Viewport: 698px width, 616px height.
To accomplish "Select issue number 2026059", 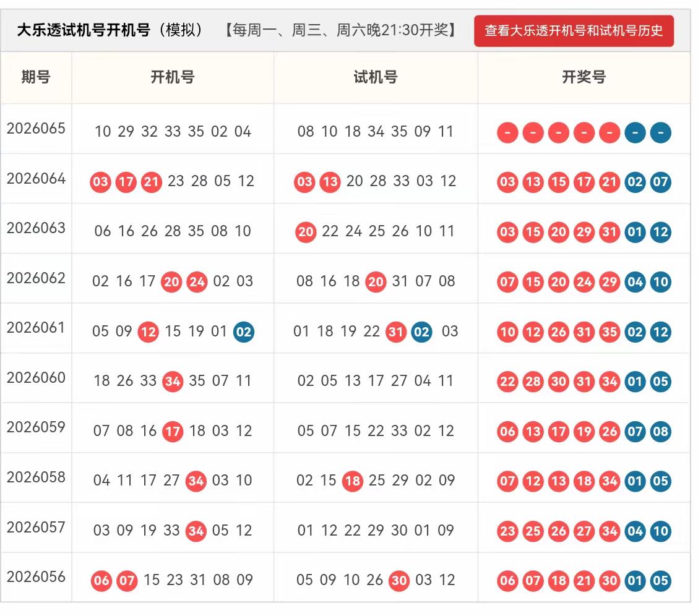I will pos(36,427).
